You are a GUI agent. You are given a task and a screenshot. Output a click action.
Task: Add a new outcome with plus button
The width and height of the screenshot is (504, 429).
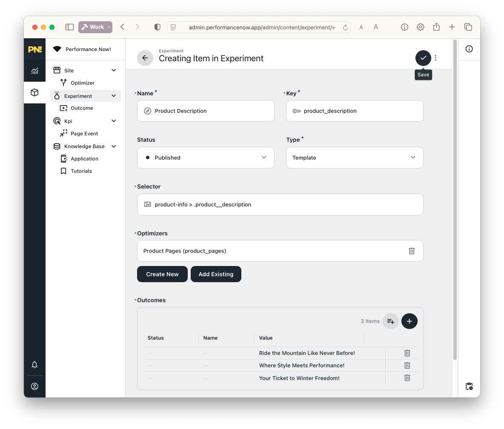[x=409, y=321]
